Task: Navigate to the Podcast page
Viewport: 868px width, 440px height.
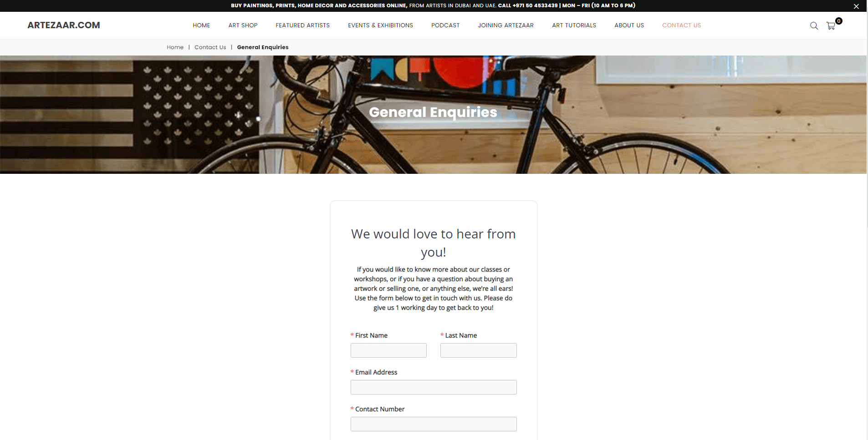Action: [x=445, y=25]
